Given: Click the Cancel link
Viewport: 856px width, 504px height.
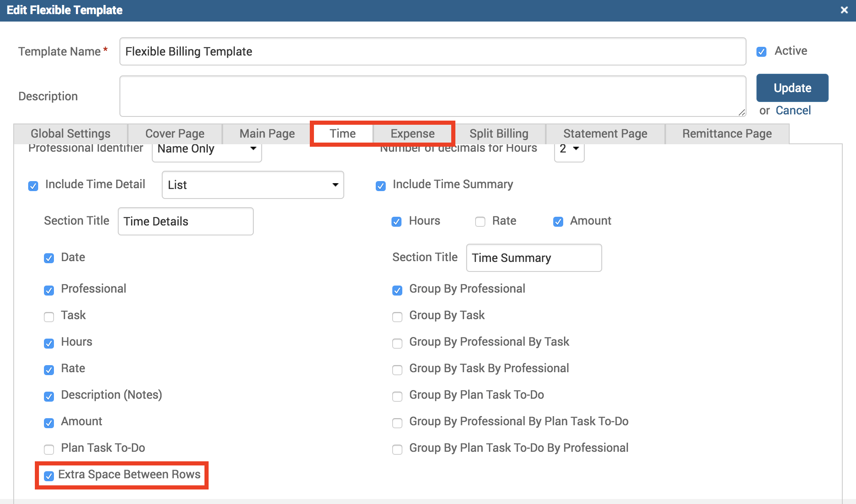Looking at the screenshot, I should [793, 110].
